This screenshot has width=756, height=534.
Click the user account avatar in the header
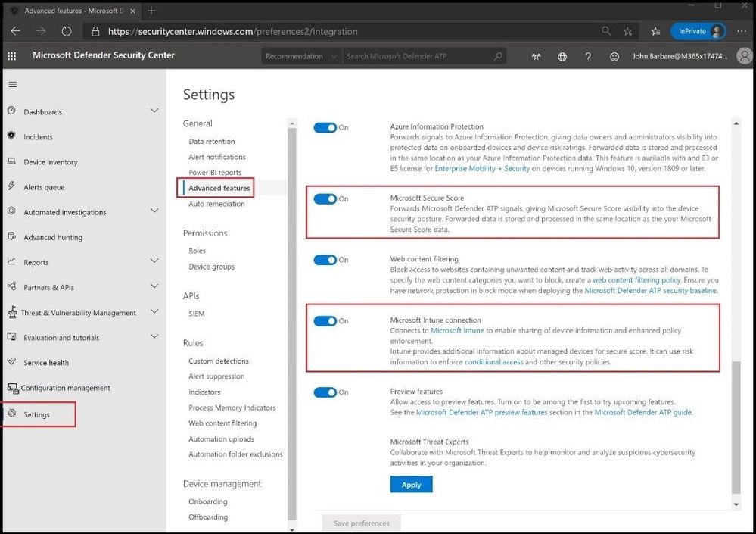click(x=745, y=56)
